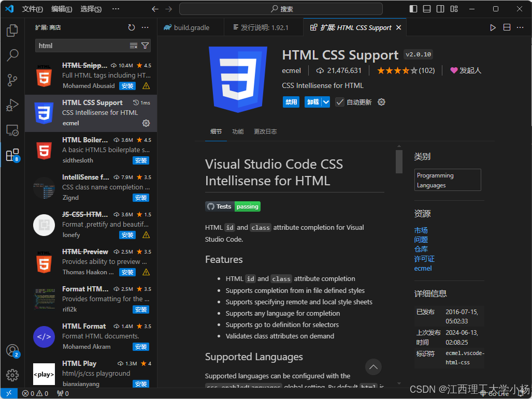
Task: Open editor more actions ellipsis
Action: pos(520,27)
